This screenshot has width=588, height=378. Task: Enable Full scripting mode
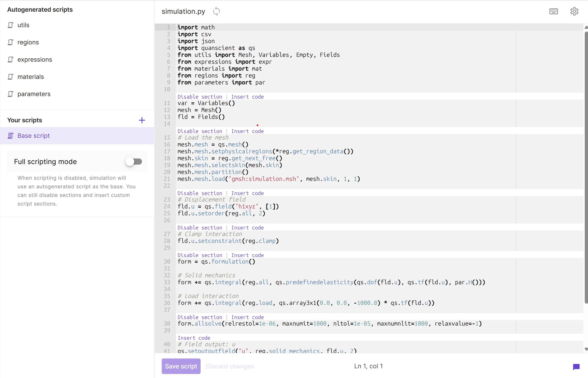click(x=134, y=161)
